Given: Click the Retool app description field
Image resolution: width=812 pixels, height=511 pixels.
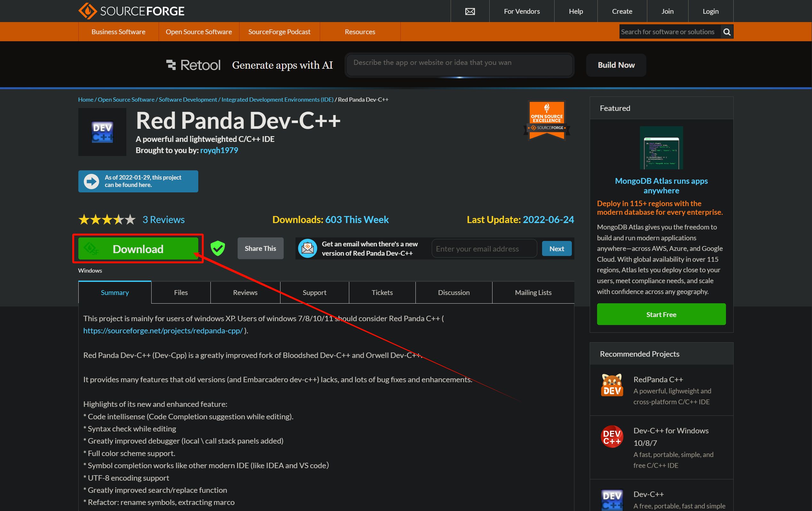Looking at the screenshot, I should coord(459,65).
